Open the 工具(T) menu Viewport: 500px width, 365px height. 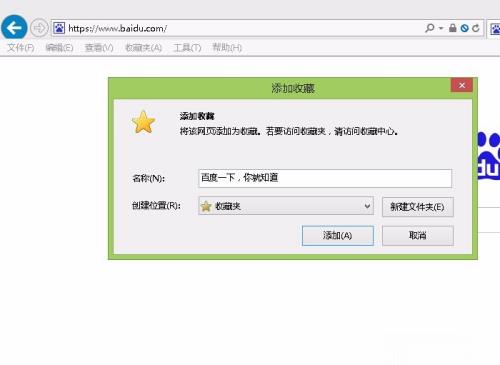[x=187, y=48]
